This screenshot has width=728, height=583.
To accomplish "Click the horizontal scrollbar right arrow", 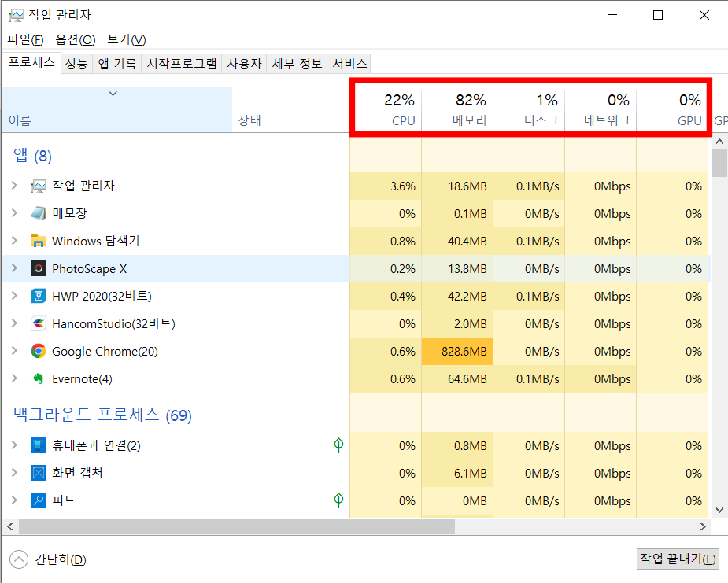I will pyautogui.click(x=703, y=527).
